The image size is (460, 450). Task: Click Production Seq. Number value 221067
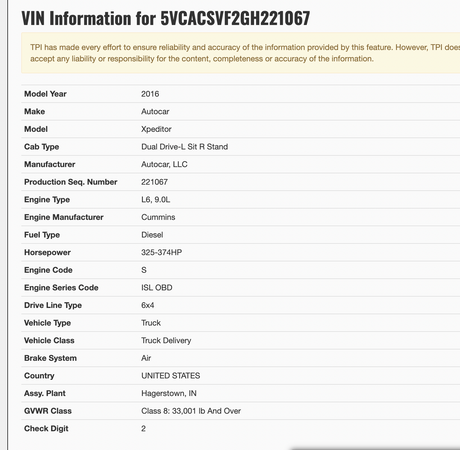(154, 182)
